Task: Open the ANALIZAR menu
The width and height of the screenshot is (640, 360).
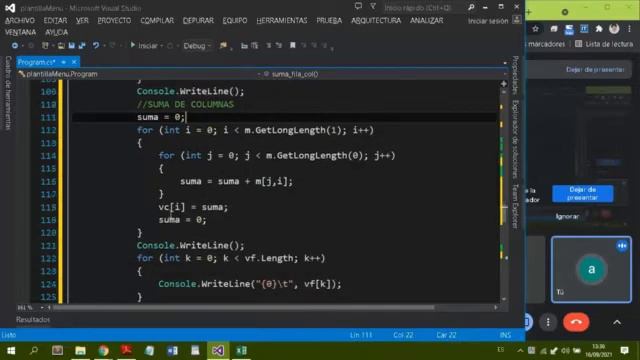Action: (427, 20)
